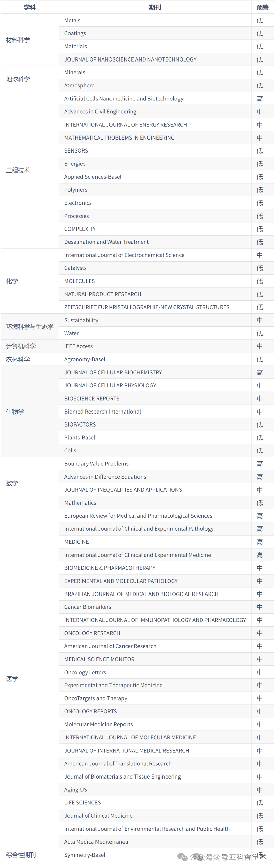This screenshot has width=275, height=868.
Task: Select the Plants-Basel journal cell
Action: 155,437
